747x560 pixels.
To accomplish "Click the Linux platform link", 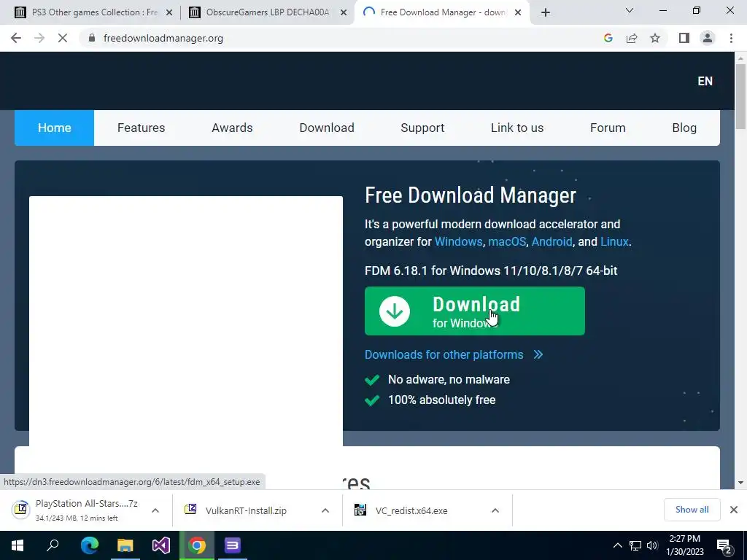I will 614,241.
